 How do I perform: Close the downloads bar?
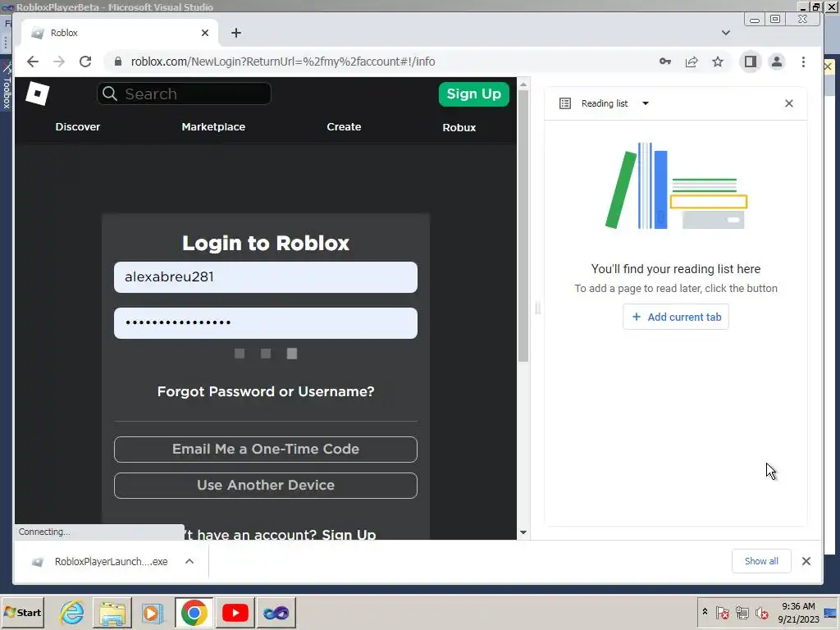(x=806, y=561)
